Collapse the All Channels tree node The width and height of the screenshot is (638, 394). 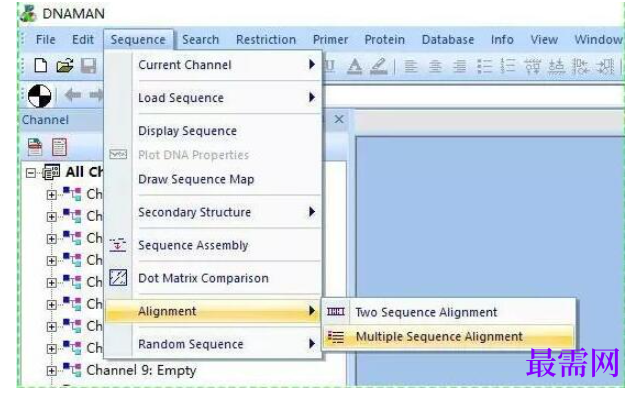point(31,173)
